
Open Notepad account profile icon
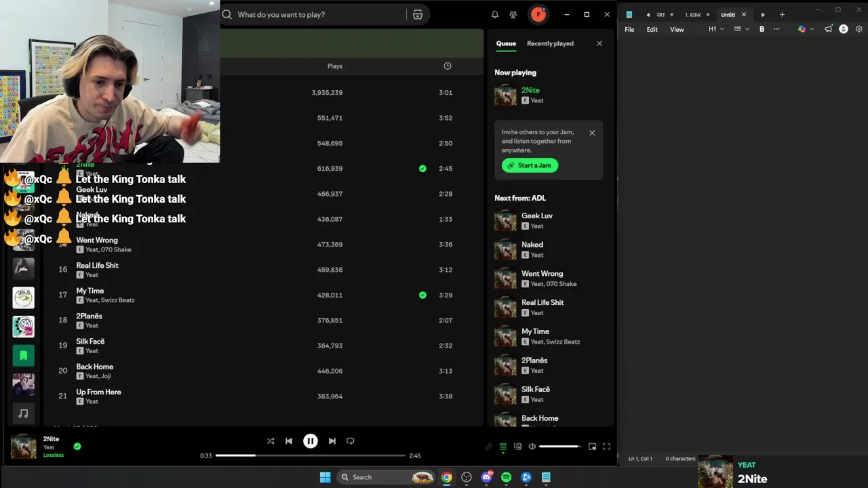coord(844,29)
